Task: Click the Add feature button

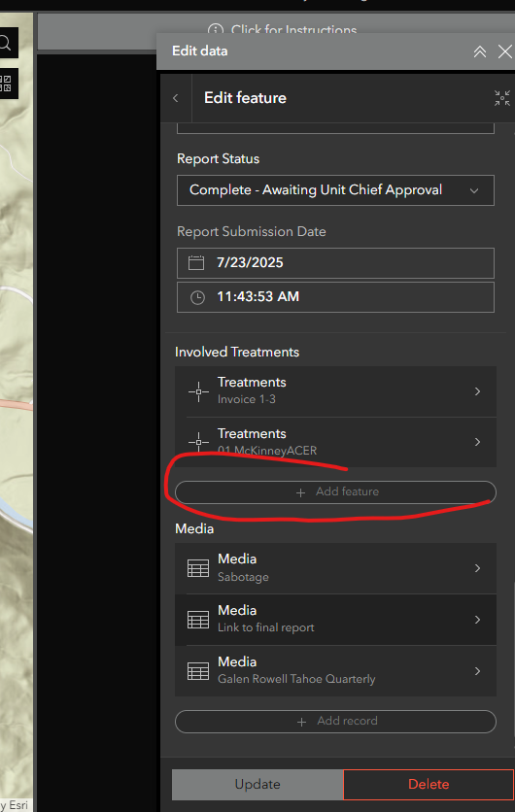Action: (x=335, y=492)
